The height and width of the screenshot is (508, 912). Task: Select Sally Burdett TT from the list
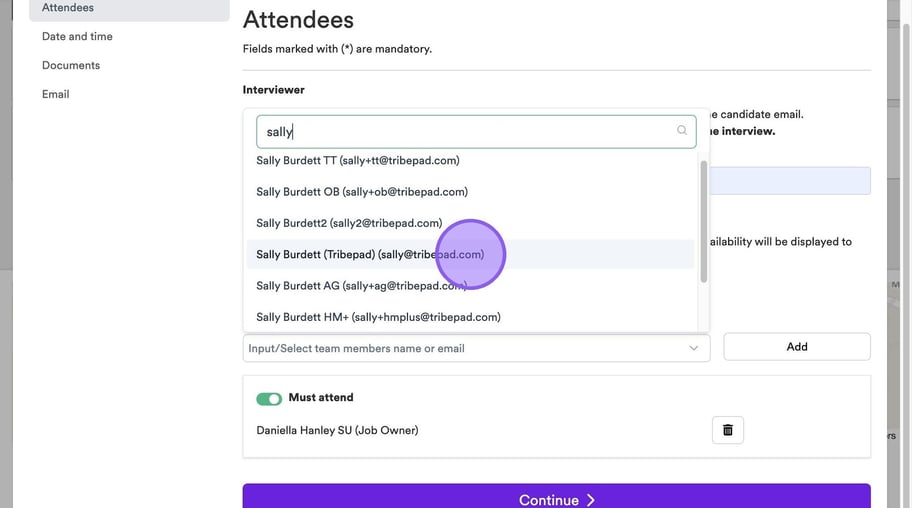click(358, 160)
